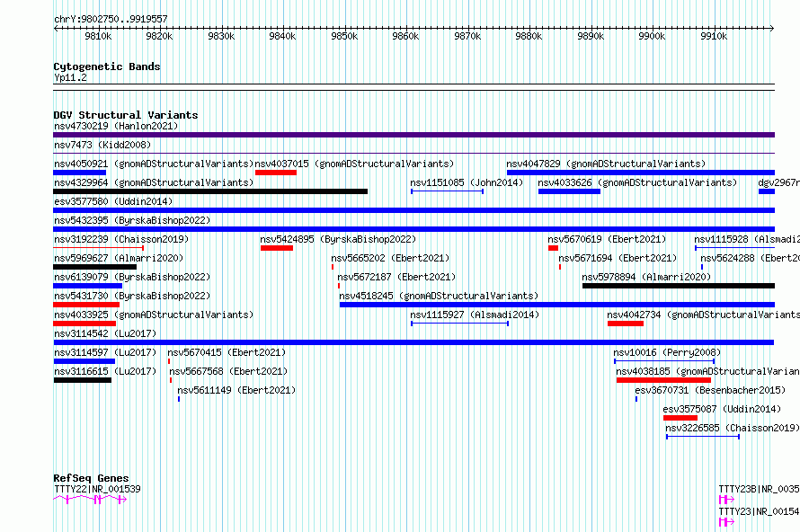
Task: Open nsv1115927 (Alsmadi2014) label
Action: (x=475, y=315)
